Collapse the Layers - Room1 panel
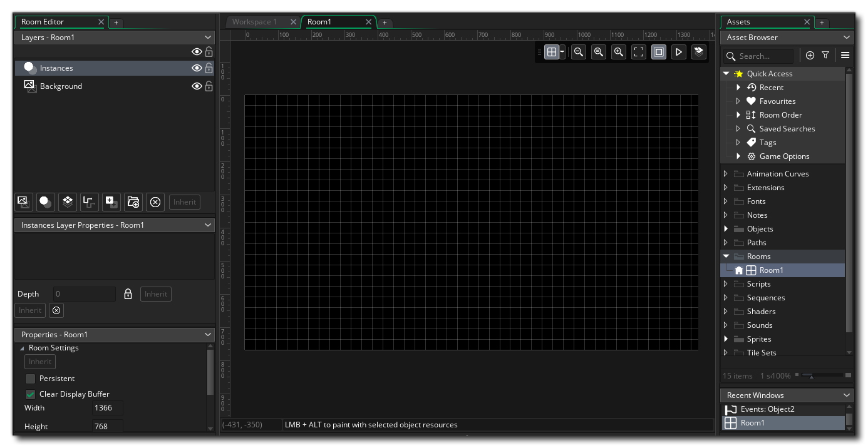 tap(208, 38)
